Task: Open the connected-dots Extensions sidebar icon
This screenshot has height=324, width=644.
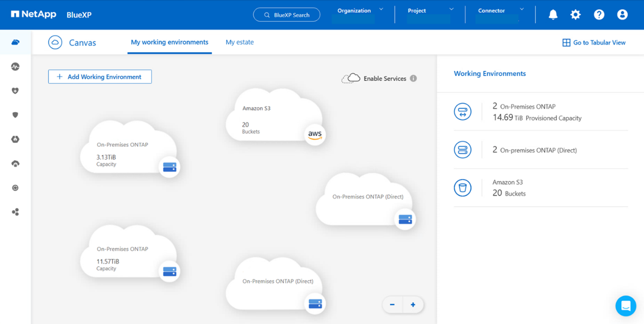Action: [15, 212]
